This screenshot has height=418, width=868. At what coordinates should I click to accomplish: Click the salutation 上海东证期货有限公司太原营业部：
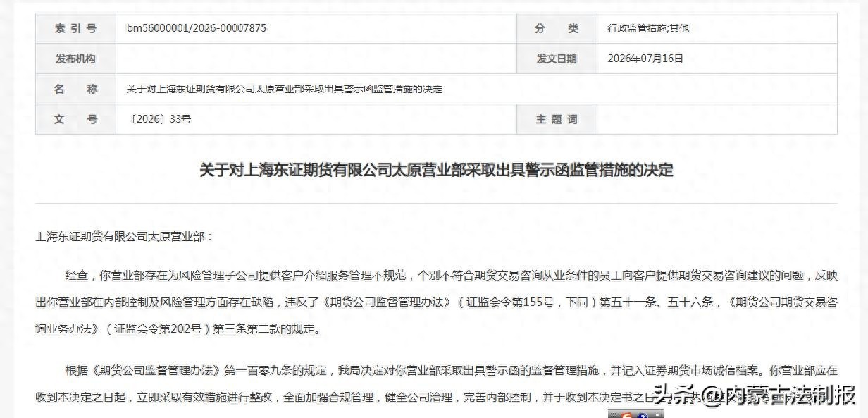click(x=124, y=237)
